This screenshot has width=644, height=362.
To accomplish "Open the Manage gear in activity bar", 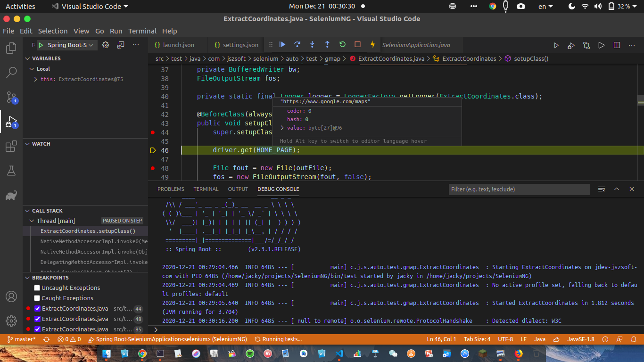I will (11, 321).
